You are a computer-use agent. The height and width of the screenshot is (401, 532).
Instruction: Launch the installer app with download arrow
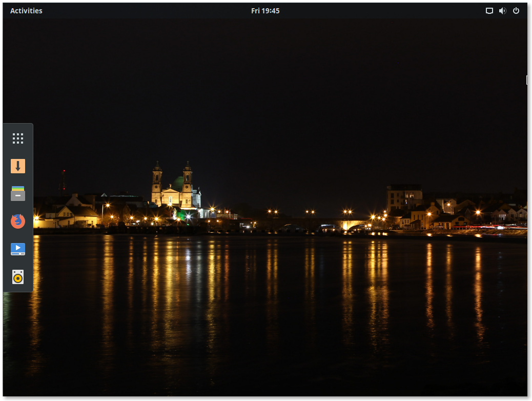click(x=18, y=166)
